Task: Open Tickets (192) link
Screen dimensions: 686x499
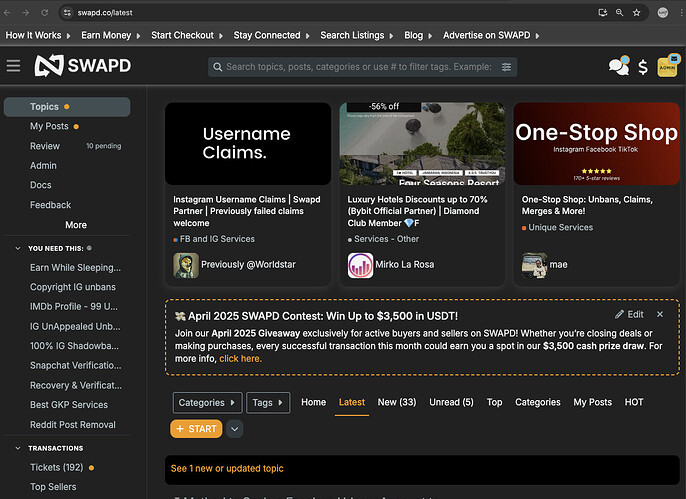Action: point(56,468)
